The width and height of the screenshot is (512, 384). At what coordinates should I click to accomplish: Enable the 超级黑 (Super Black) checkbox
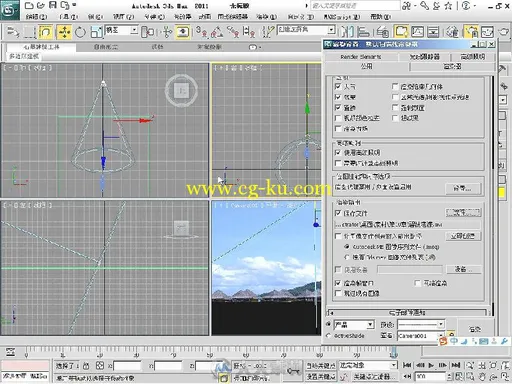(395, 118)
